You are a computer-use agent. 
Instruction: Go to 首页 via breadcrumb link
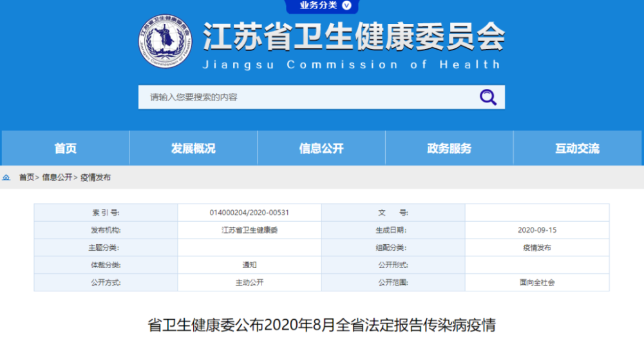(x=26, y=177)
